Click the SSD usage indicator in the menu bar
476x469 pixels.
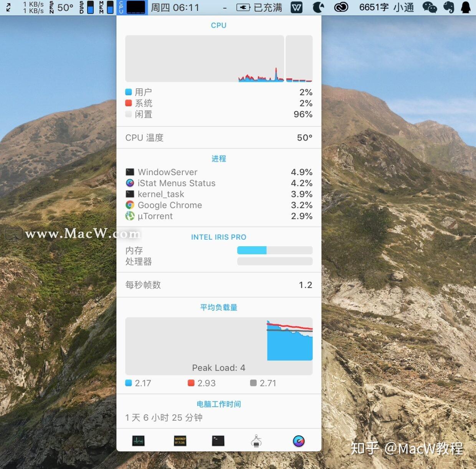click(x=85, y=7)
